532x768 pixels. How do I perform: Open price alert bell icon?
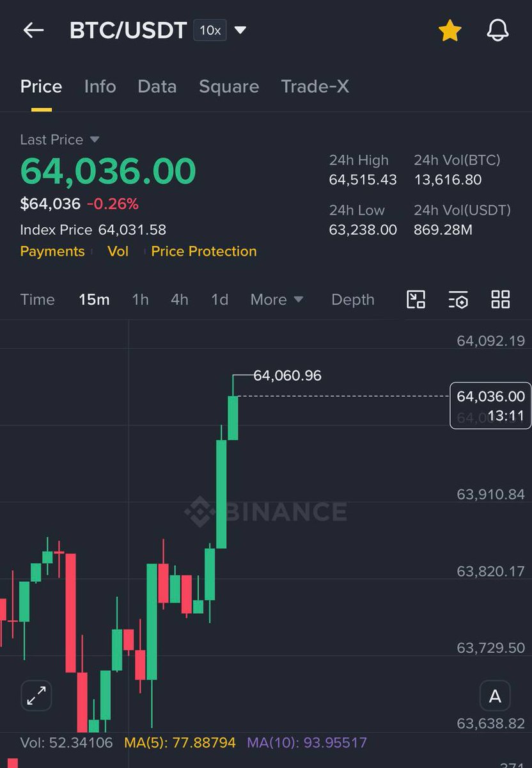[x=497, y=30]
